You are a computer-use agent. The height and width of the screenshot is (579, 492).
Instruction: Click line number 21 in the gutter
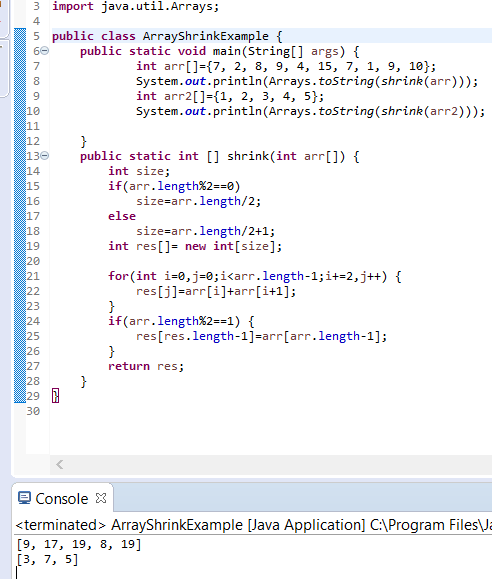click(x=33, y=276)
